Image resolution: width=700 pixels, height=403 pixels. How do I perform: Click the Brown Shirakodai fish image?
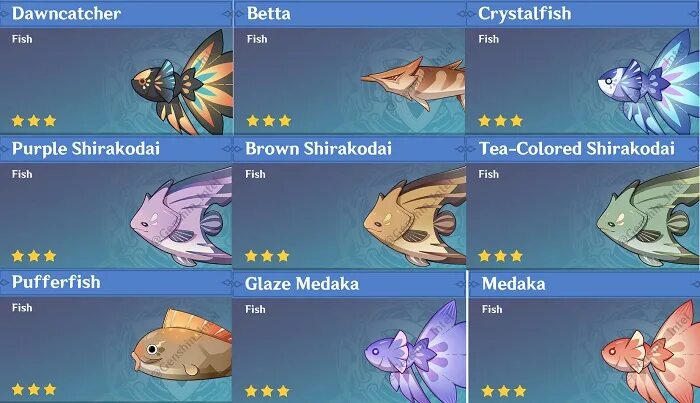click(x=415, y=217)
